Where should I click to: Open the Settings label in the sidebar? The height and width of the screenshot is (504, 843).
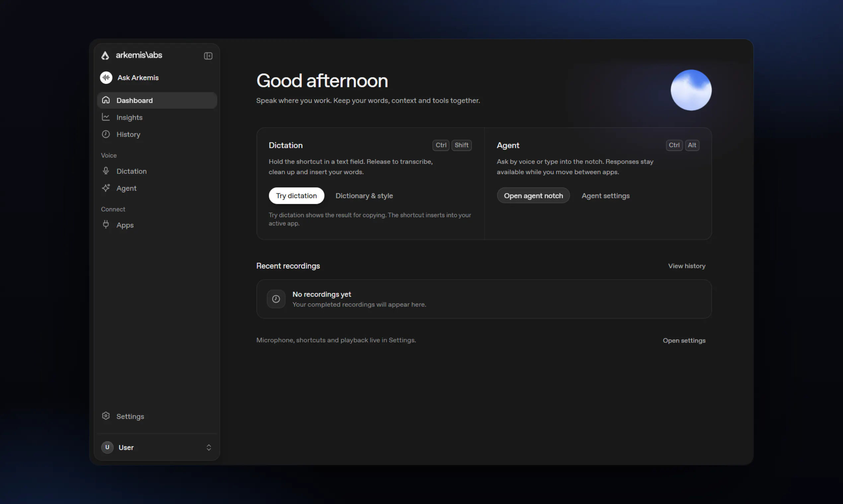click(130, 416)
